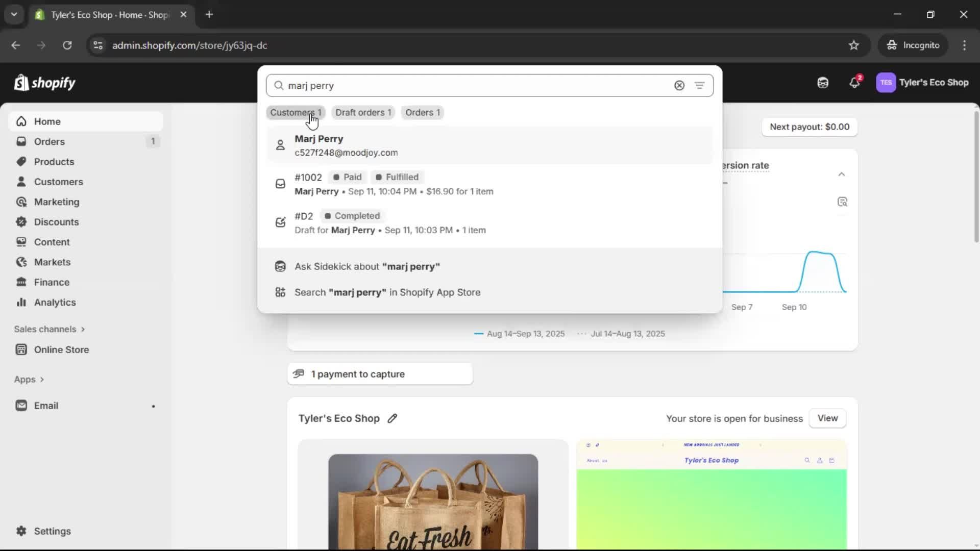
Task: Click the report explore icon beside chart
Action: point(842,202)
